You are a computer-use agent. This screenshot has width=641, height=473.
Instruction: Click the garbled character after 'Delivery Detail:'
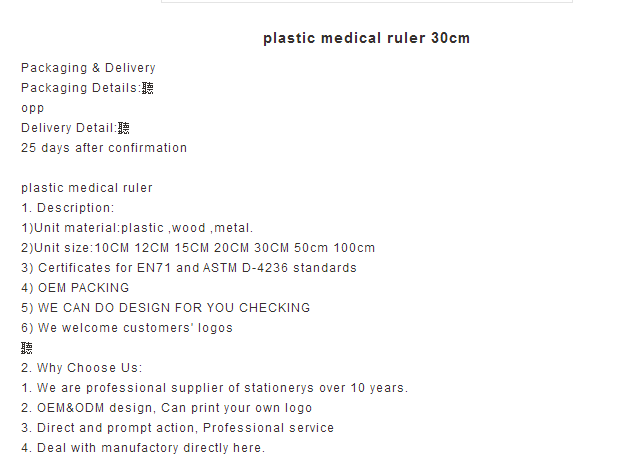(x=124, y=128)
